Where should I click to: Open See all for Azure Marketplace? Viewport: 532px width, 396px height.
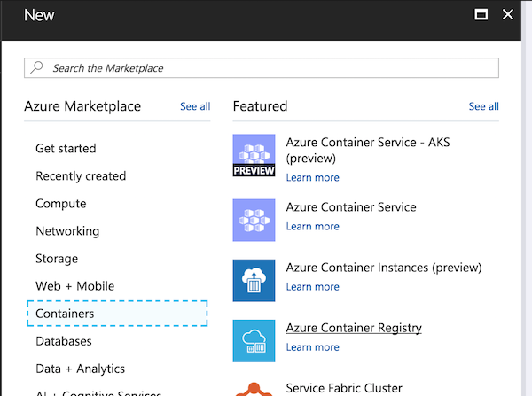[x=195, y=106]
